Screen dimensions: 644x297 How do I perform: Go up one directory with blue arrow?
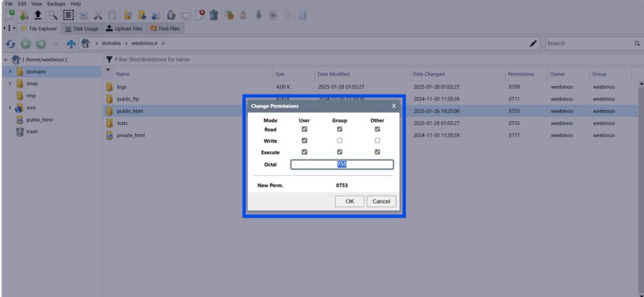[x=71, y=44]
